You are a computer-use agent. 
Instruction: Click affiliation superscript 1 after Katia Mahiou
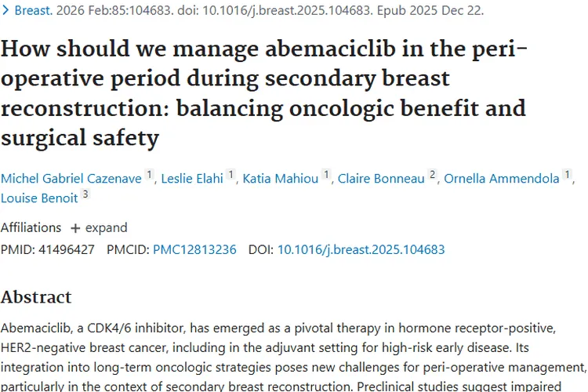pyautogui.click(x=326, y=176)
